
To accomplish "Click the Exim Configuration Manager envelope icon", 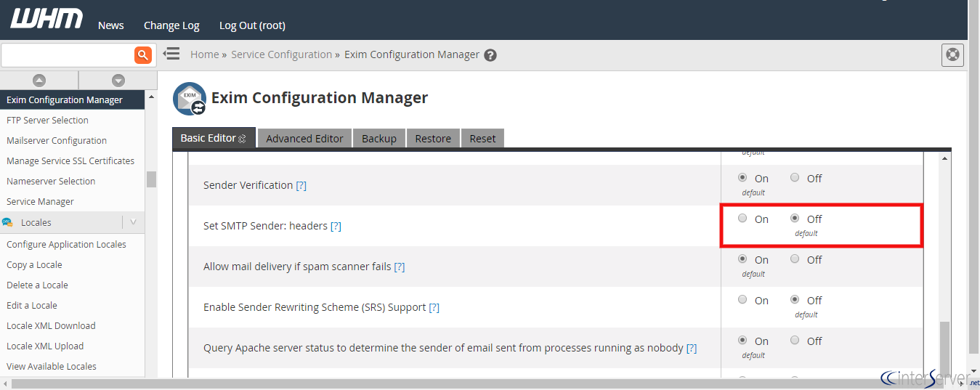I will coord(189,98).
